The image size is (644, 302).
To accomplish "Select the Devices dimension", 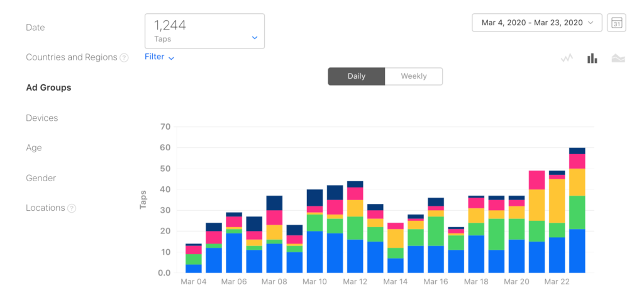I will click(x=42, y=118).
